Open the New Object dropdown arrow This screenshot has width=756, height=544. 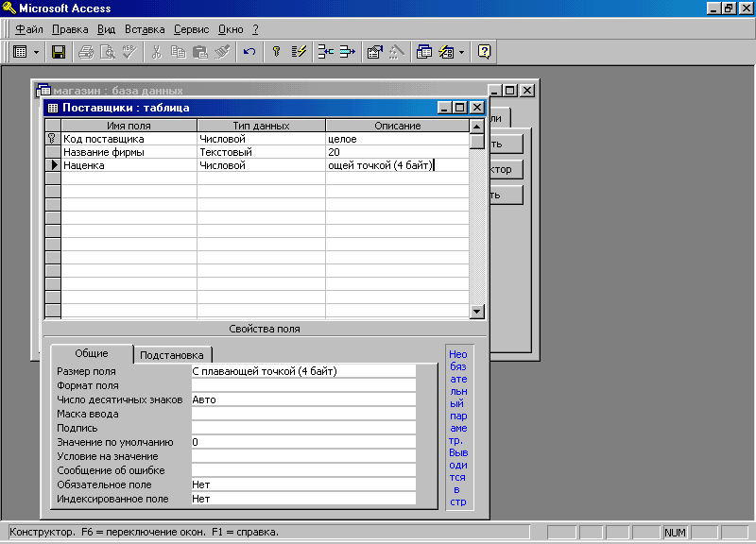[462, 52]
